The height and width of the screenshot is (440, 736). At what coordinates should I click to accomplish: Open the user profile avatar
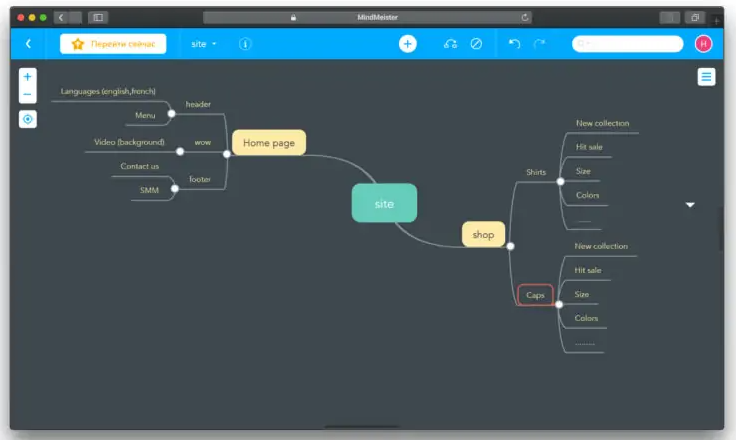[703, 44]
